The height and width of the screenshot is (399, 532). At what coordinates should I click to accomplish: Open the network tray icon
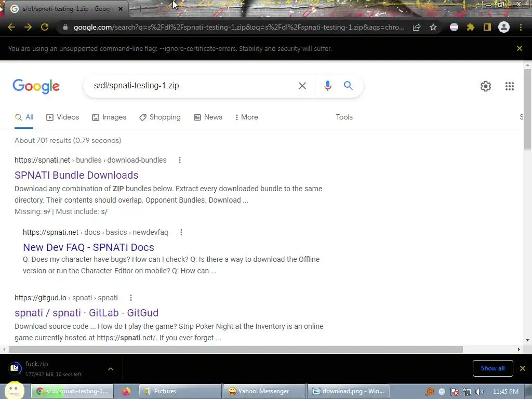click(467, 392)
